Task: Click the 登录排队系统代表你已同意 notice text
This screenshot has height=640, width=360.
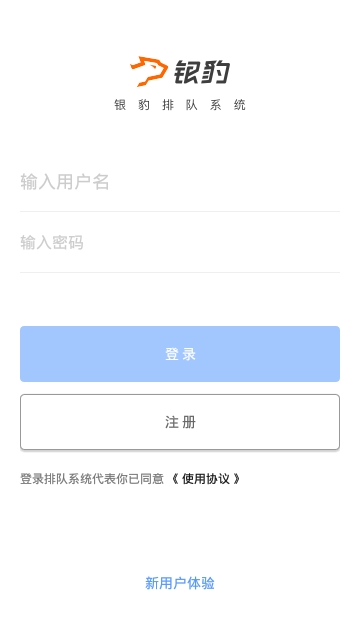Action: point(92,479)
